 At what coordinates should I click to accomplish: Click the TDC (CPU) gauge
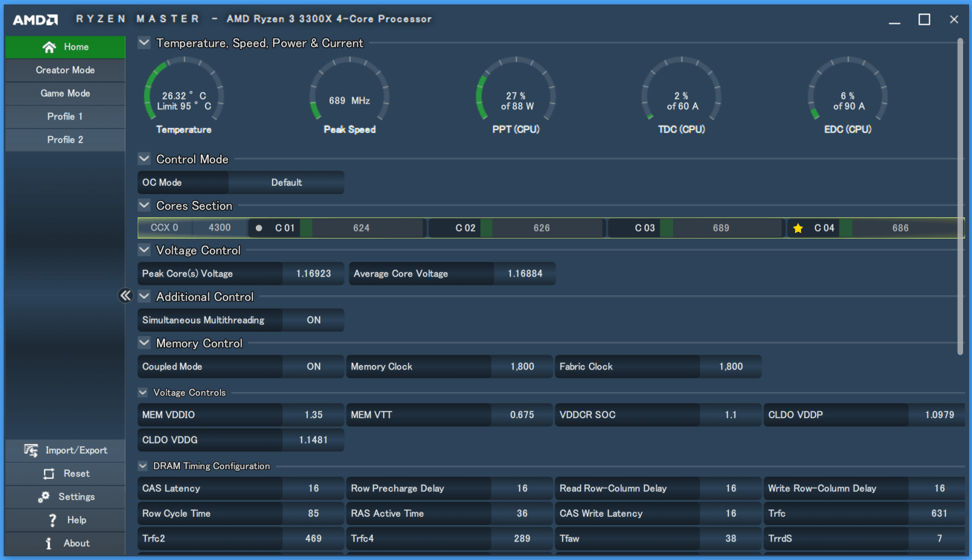(x=682, y=96)
